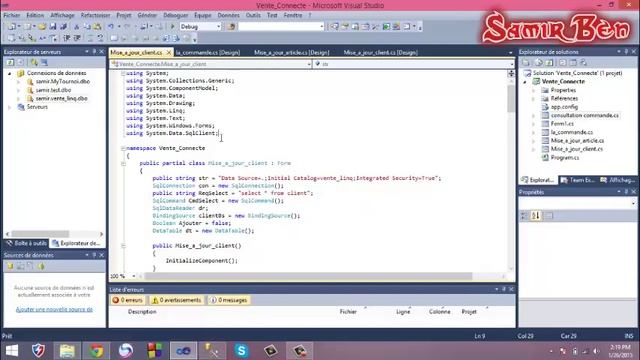Close the Mise_a_jour_client.cs tab

pyautogui.click(x=169, y=53)
